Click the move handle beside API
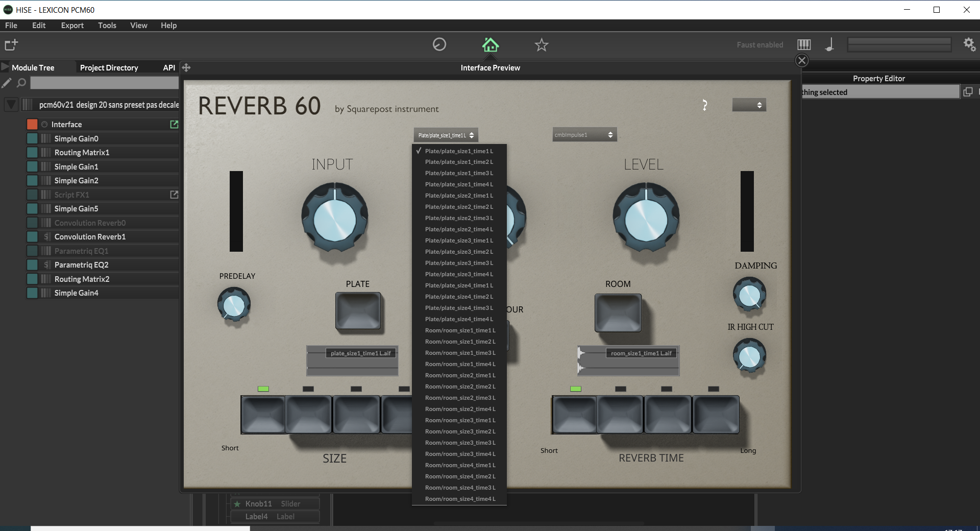The width and height of the screenshot is (980, 531). pos(186,67)
